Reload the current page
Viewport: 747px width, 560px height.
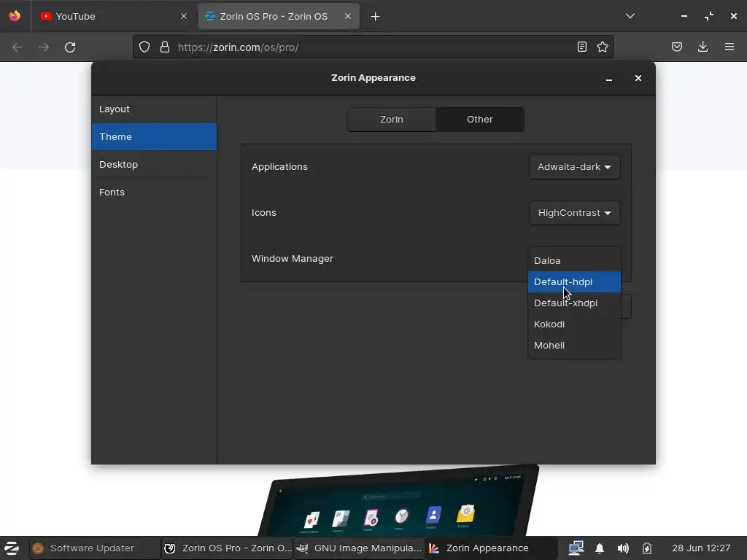[x=70, y=47]
